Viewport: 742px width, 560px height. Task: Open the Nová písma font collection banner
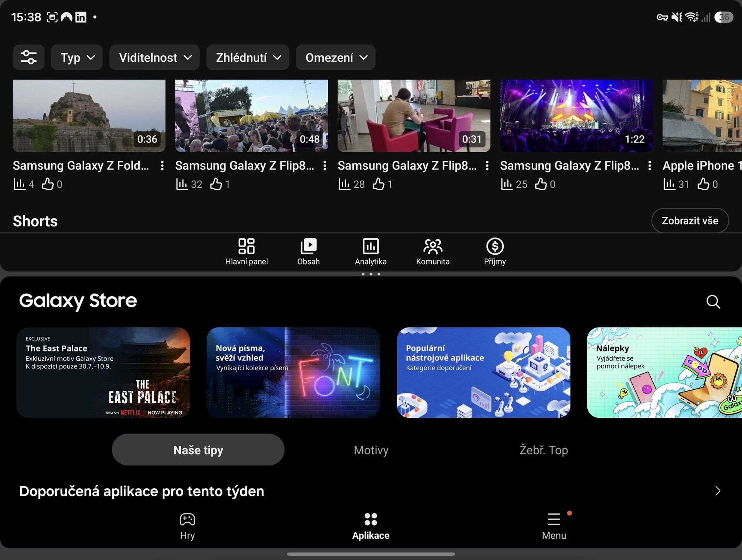coord(293,373)
